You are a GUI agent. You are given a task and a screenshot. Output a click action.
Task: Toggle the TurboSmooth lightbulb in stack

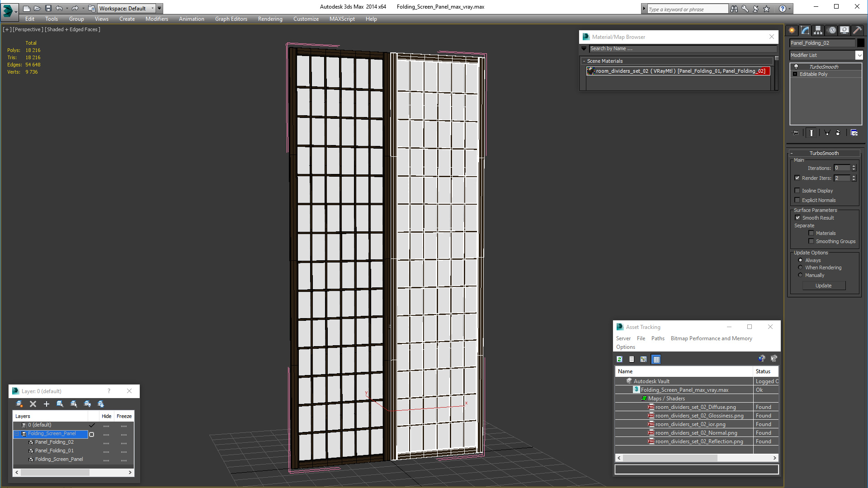pos(796,67)
